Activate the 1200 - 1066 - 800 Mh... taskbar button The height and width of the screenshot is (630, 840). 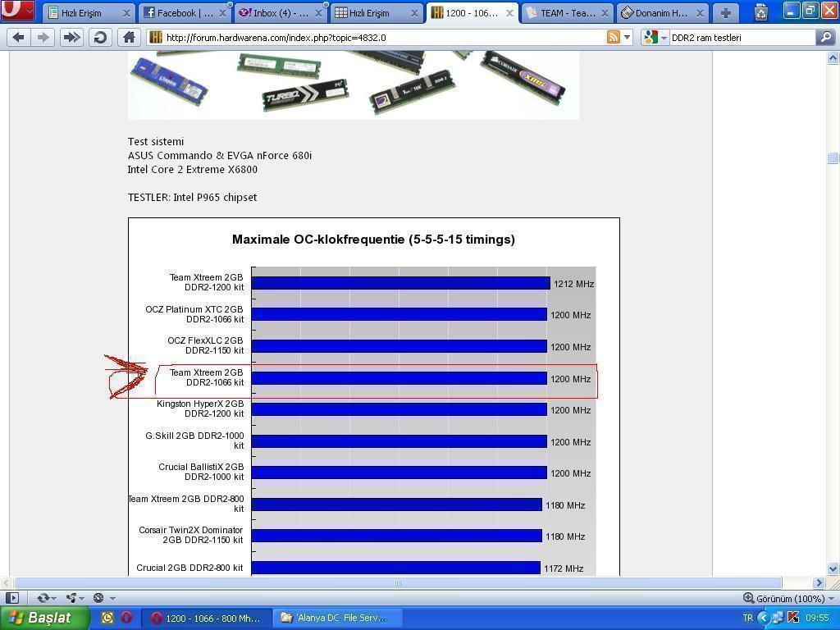click(207, 619)
